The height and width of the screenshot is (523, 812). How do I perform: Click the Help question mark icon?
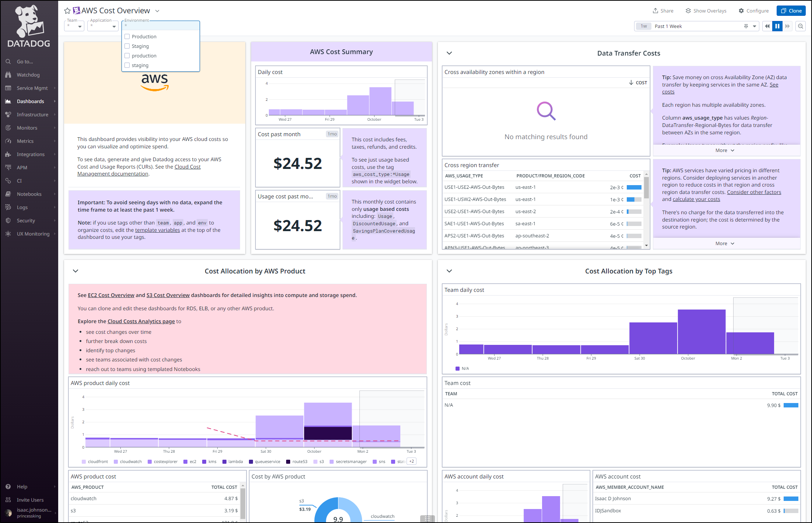(x=8, y=487)
